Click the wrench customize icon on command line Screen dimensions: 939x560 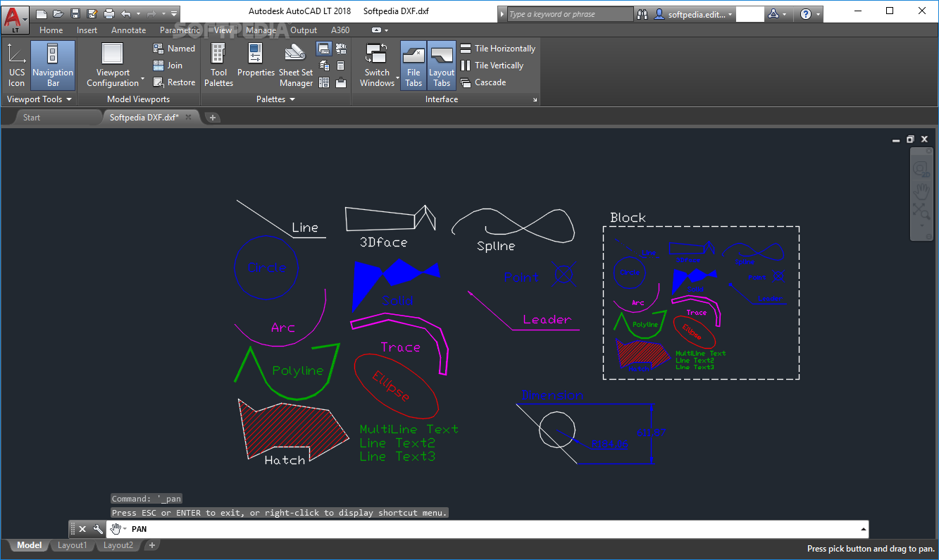pyautogui.click(x=98, y=529)
